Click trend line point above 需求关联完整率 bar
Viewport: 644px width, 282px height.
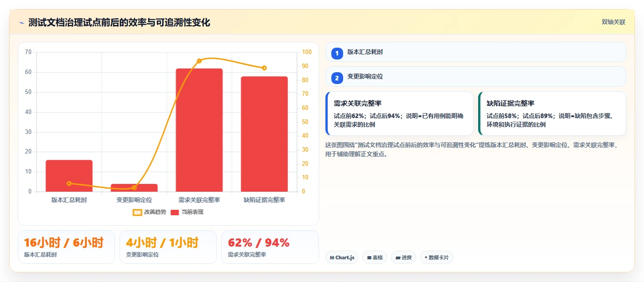point(199,61)
